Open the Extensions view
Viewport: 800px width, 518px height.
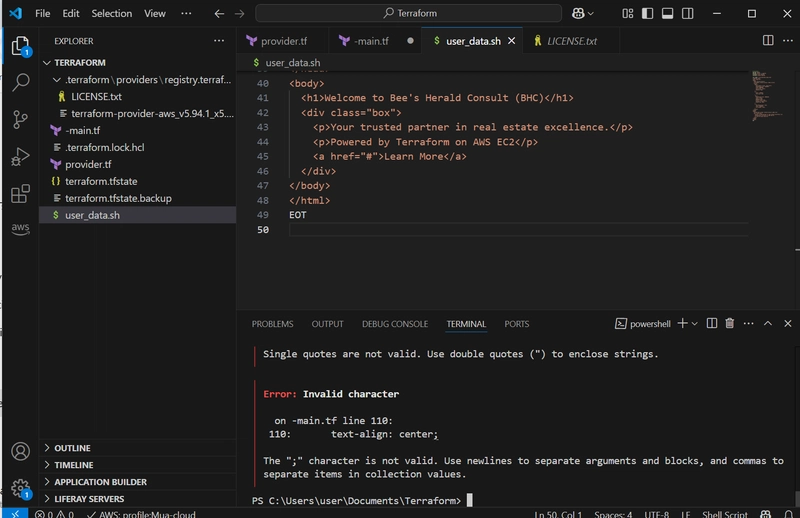(20, 194)
